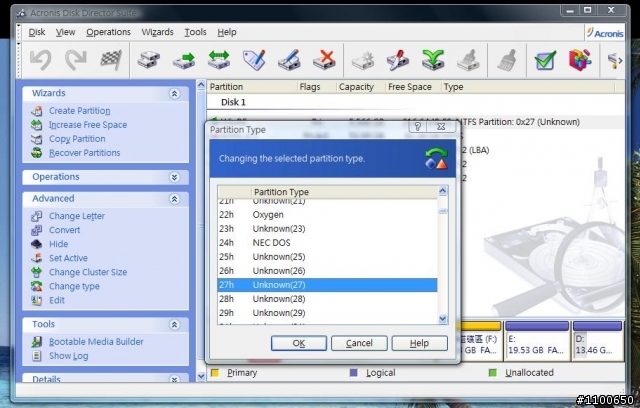Click the Change Letter icon in Advanced
Screen dimensions: 640x408
click(37, 216)
